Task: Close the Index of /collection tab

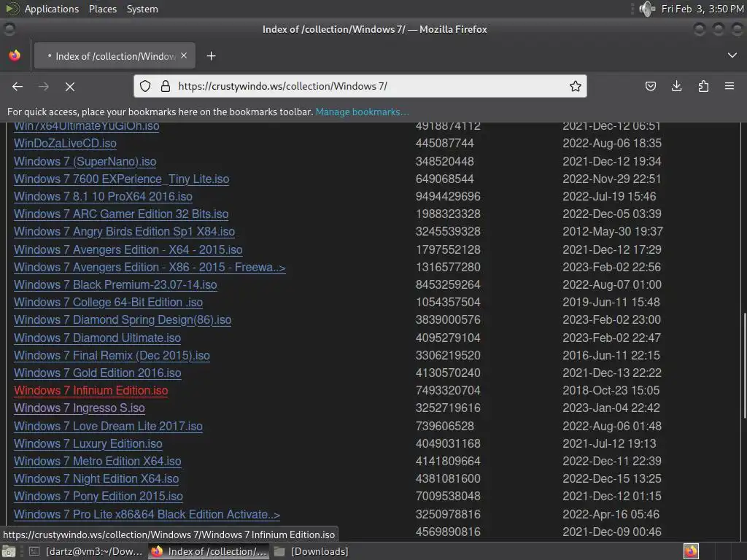Action: (x=184, y=55)
